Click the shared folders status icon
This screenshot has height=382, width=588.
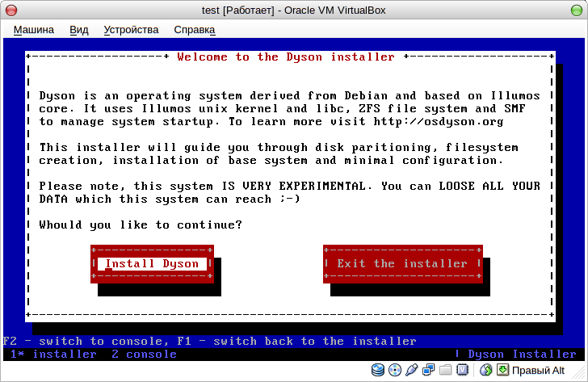446,370
